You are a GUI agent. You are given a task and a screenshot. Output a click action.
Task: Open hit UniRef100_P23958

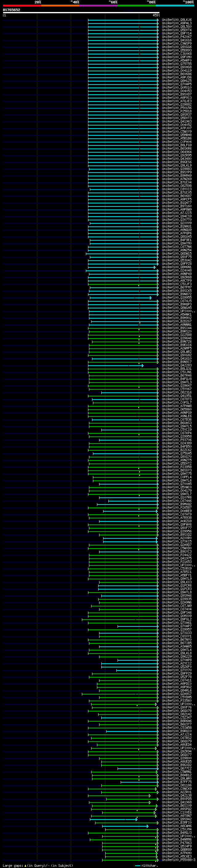coord(177,467)
